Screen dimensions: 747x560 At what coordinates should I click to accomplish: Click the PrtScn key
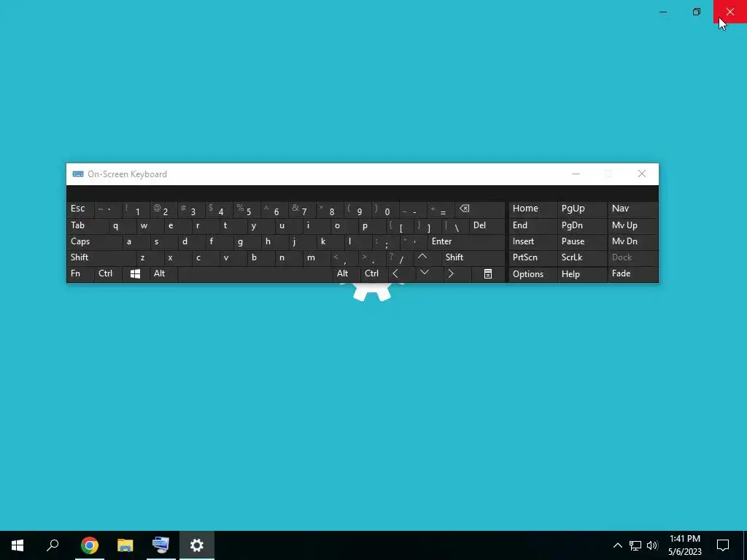tap(533, 257)
